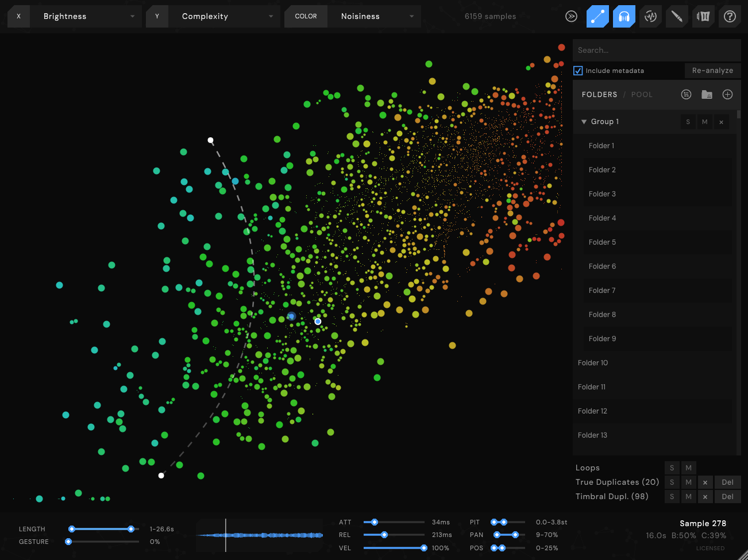
Task: Solo Group 1 with the S button
Action: click(x=688, y=122)
